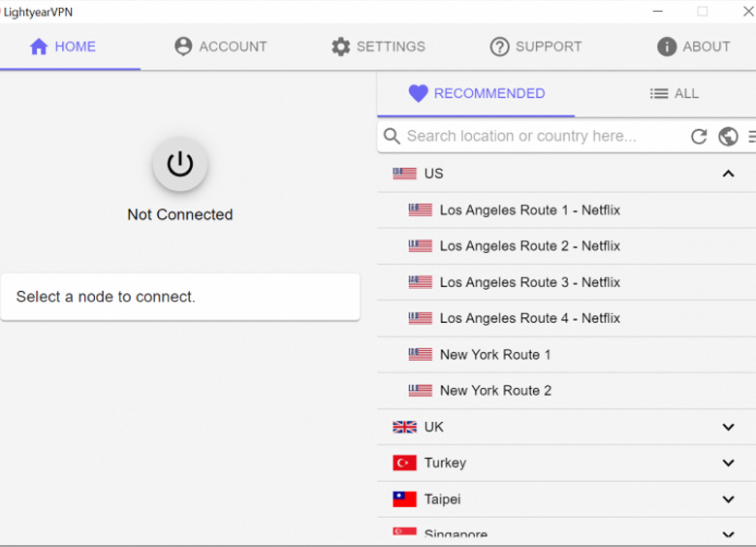The height and width of the screenshot is (547, 756).
Task: Click the about info icon
Action: [667, 47]
